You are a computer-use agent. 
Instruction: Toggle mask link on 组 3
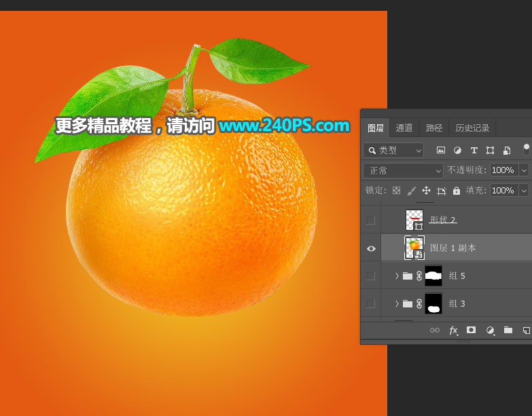[x=419, y=303]
